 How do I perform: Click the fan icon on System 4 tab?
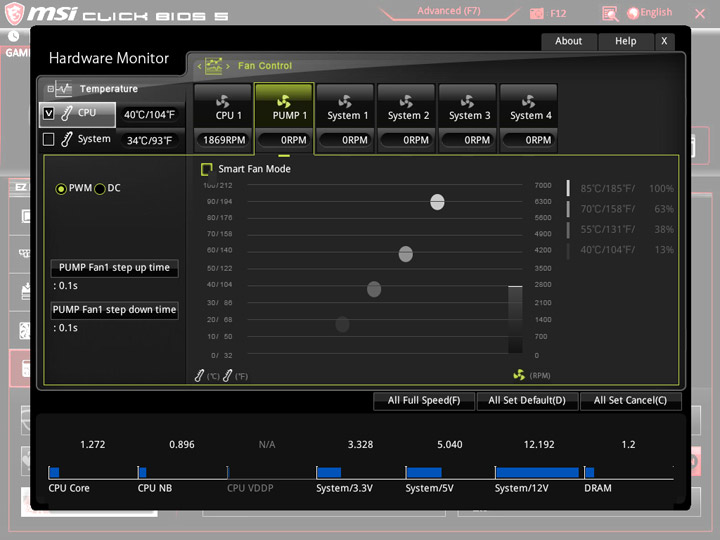pos(529,101)
